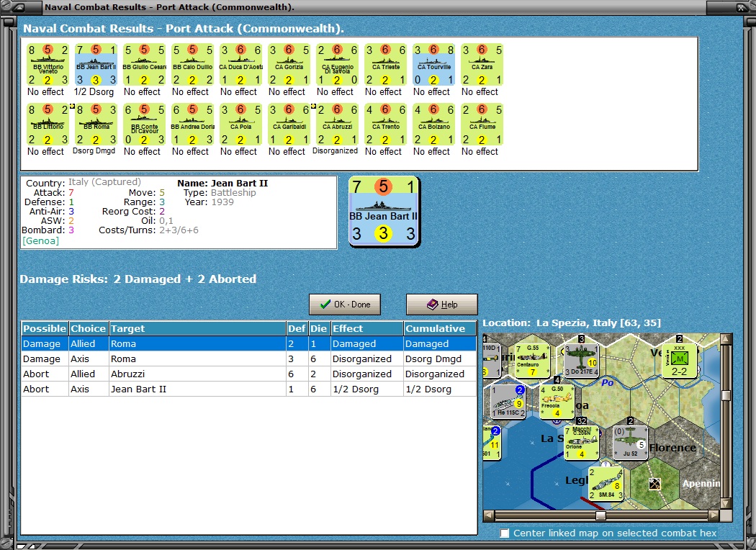Click the BB Roma ship counter
This screenshot has height=550, width=756.
click(96, 125)
